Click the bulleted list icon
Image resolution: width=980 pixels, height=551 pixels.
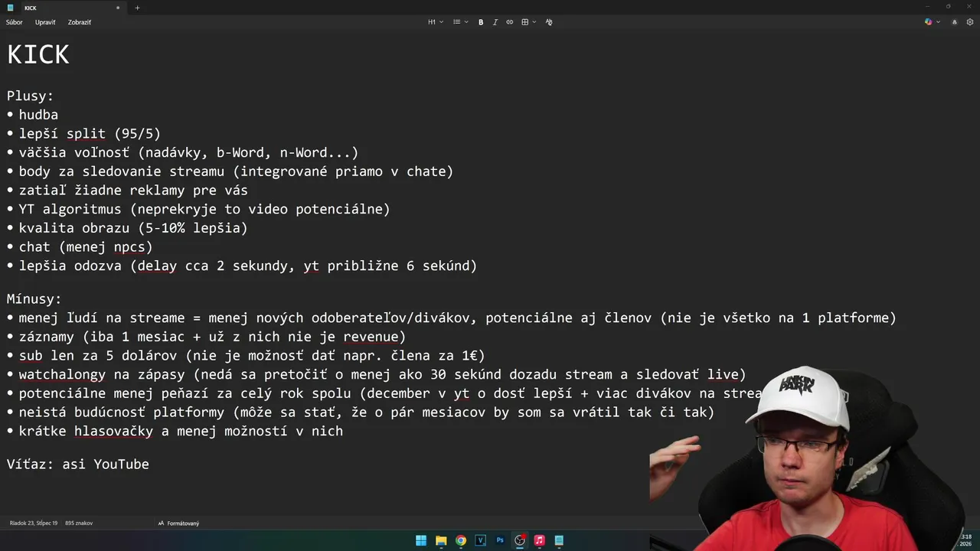456,22
